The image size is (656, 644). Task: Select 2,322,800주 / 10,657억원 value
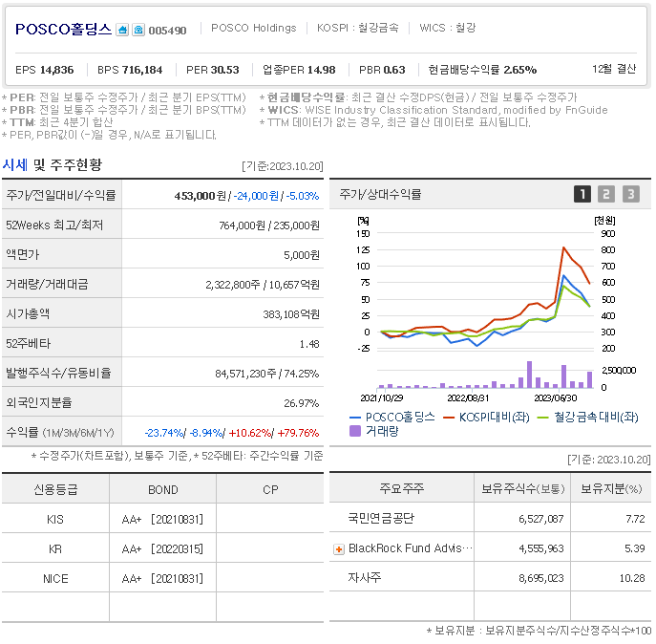[263, 285]
